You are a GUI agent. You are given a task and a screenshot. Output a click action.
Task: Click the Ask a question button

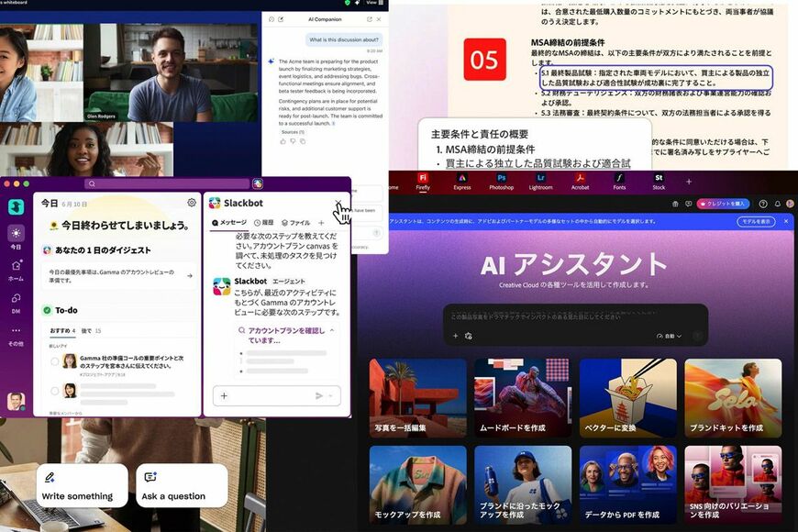coord(182,485)
